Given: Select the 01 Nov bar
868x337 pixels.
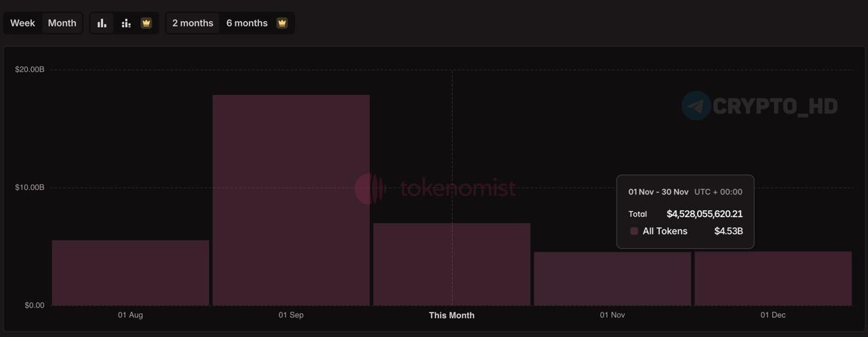Looking at the screenshot, I should tap(612, 279).
